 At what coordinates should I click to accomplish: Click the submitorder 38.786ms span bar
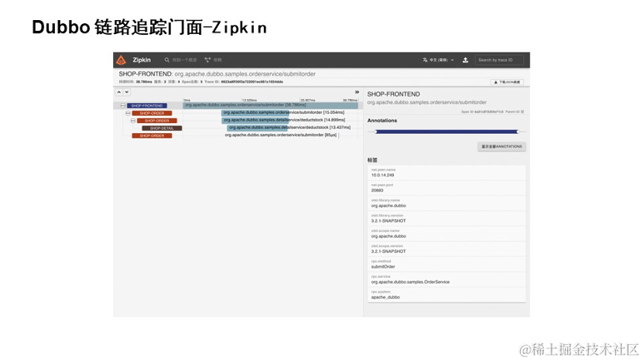click(271, 105)
